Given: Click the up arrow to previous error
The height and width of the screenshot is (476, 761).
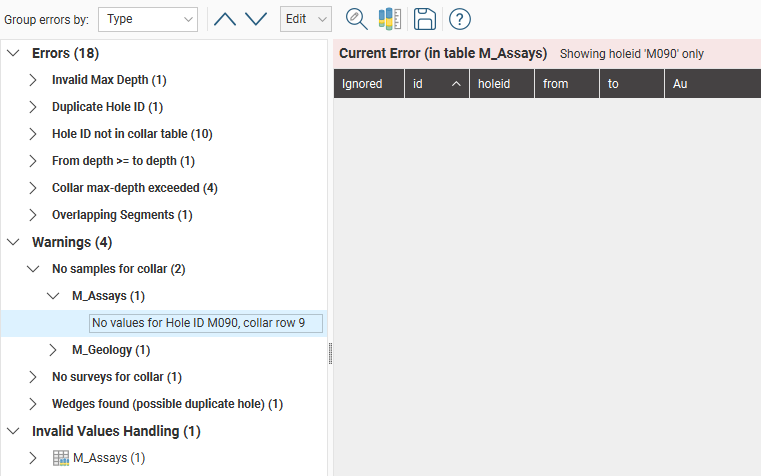Looking at the screenshot, I should click(225, 19).
